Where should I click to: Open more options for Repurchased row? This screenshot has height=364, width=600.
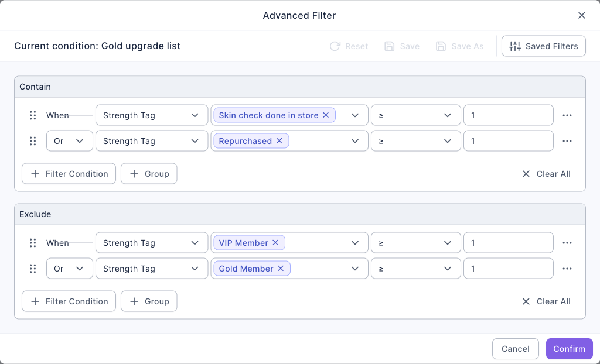pos(567,141)
